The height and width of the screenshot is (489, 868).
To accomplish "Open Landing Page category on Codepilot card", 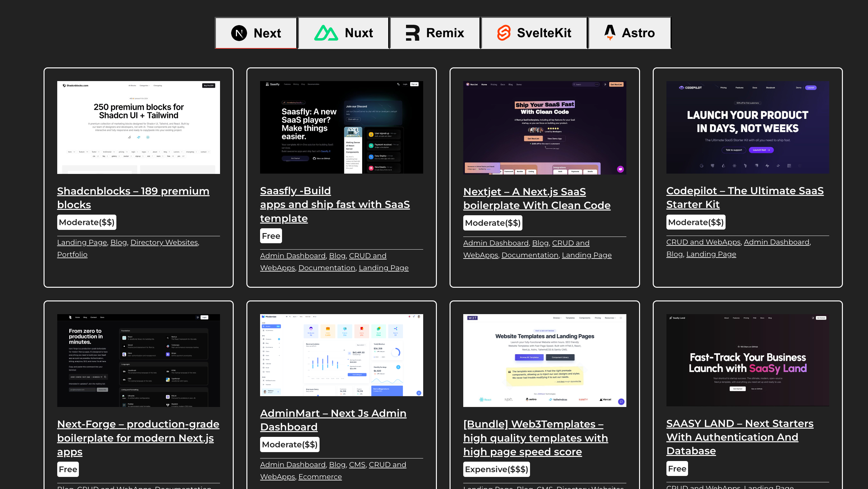I will click(x=711, y=254).
